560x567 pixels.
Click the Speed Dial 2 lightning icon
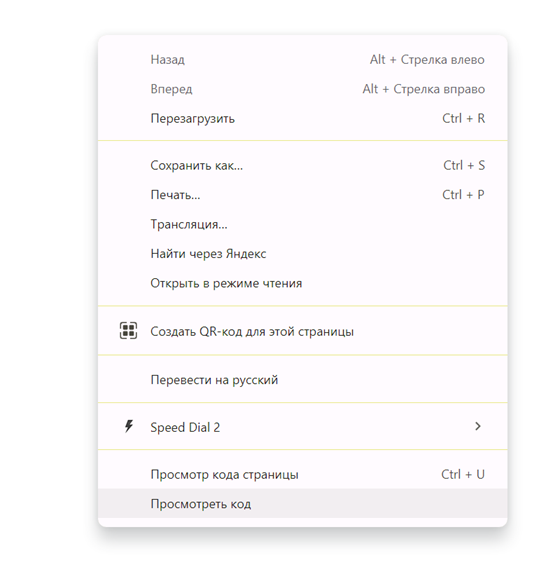[x=129, y=426]
